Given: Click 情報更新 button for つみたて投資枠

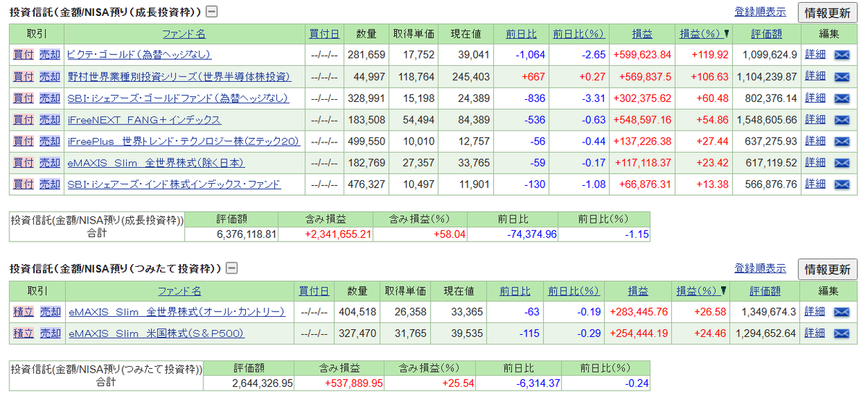Looking at the screenshot, I should (x=827, y=269).
